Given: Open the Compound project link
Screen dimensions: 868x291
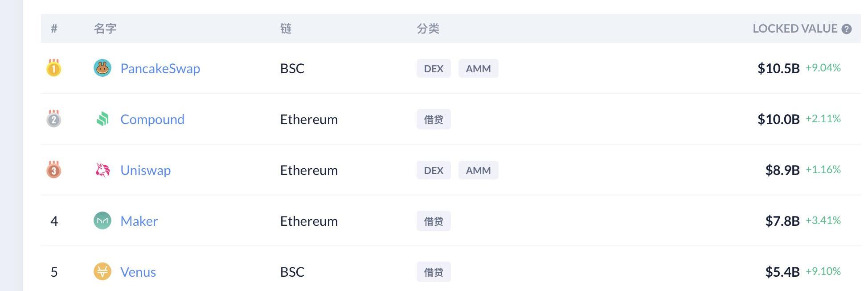Looking at the screenshot, I should point(152,119).
